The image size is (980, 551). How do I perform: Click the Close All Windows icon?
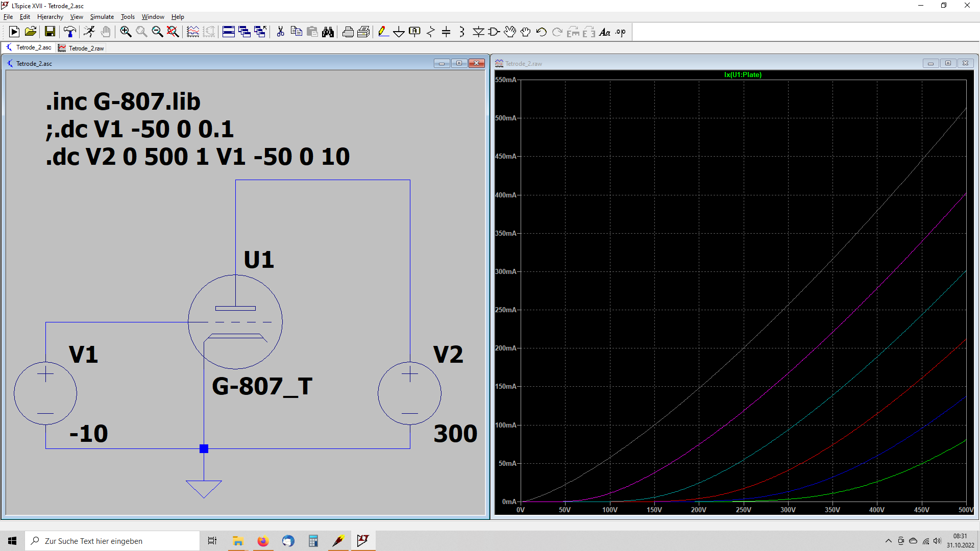click(x=260, y=32)
